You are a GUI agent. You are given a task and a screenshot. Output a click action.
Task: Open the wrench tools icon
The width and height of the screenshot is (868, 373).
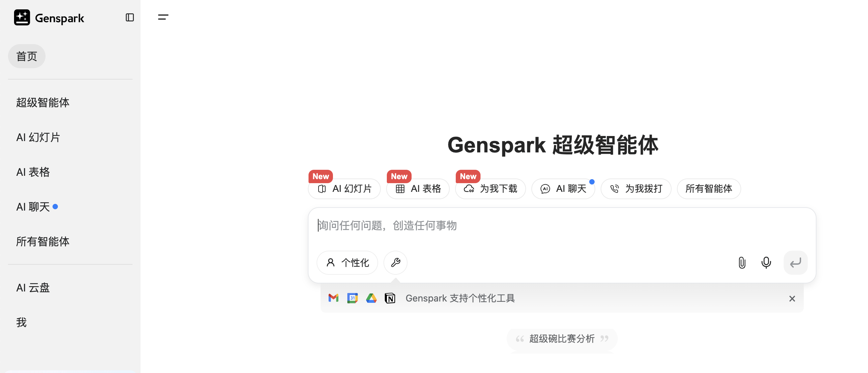(x=395, y=263)
